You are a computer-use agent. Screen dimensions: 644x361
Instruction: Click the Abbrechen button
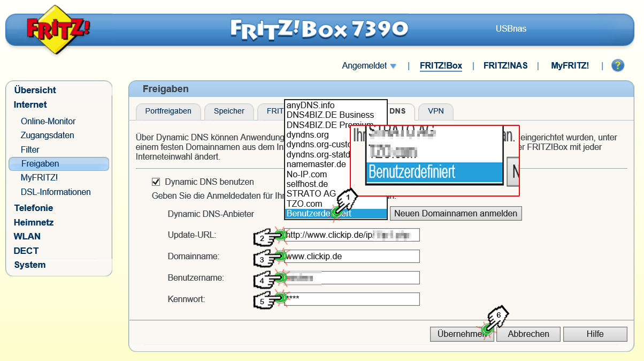tap(528, 334)
